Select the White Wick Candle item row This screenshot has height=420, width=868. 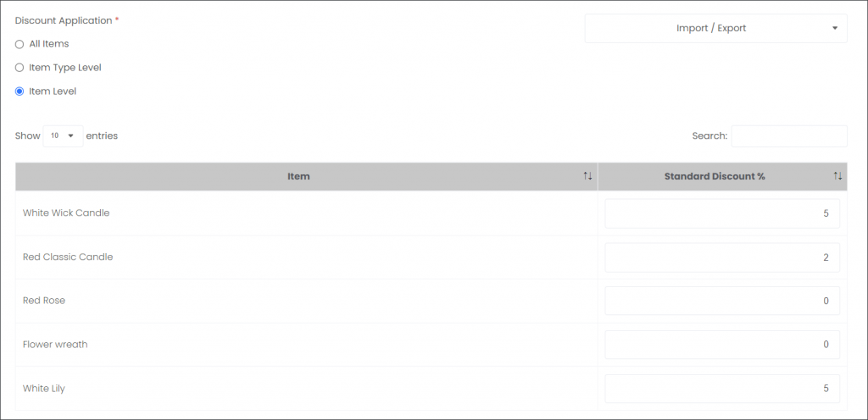pos(431,213)
